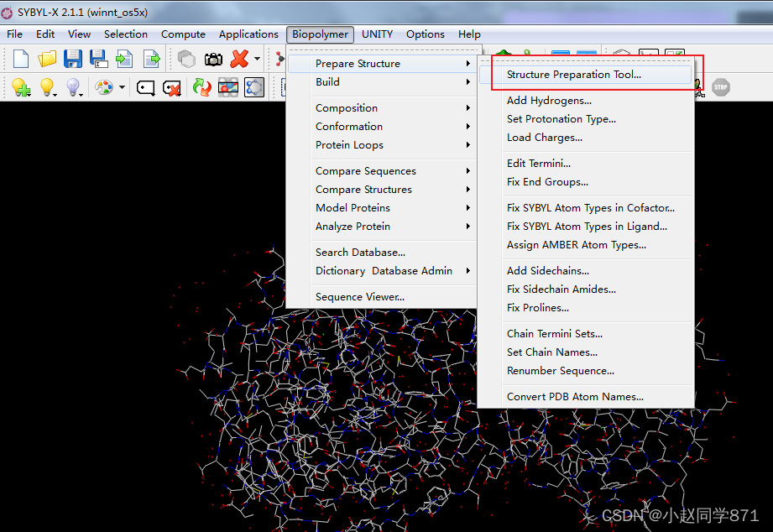This screenshot has width=773, height=532.
Task: Open the arrow next to red X
Action: click(x=257, y=59)
